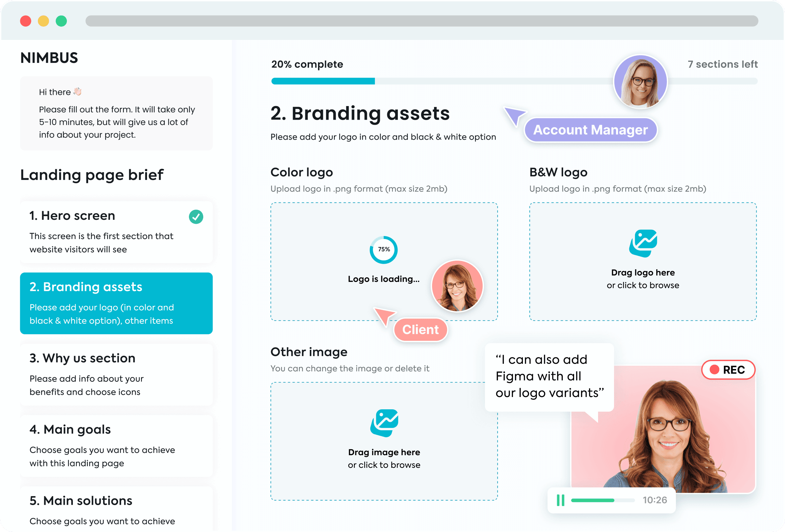Click the red close window dot
Viewport: 785px width, 532px height.
(x=26, y=21)
